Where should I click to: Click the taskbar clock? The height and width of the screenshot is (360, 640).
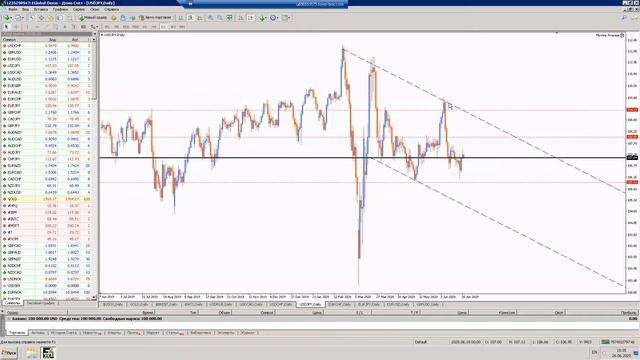coord(621,353)
